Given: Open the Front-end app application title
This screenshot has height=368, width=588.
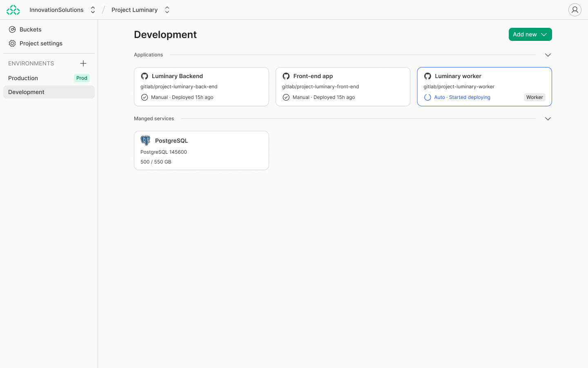Looking at the screenshot, I should point(313,76).
